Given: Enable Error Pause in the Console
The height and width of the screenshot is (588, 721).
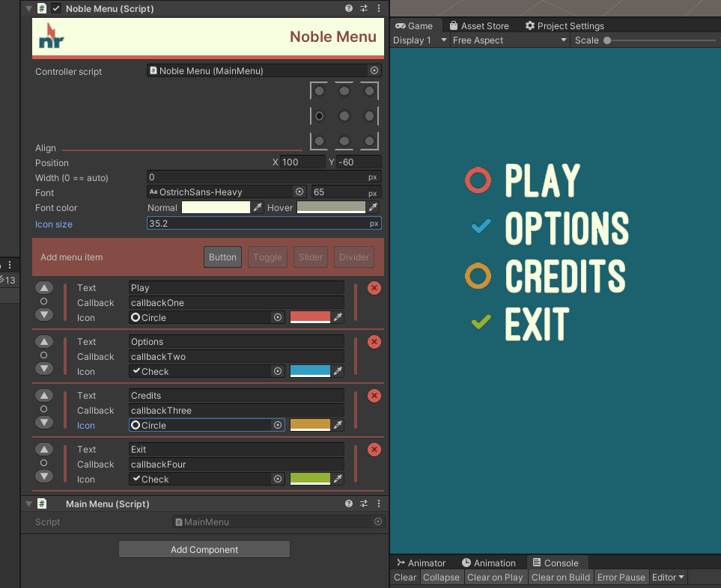Looking at the screenshot, I should point(621,577).
